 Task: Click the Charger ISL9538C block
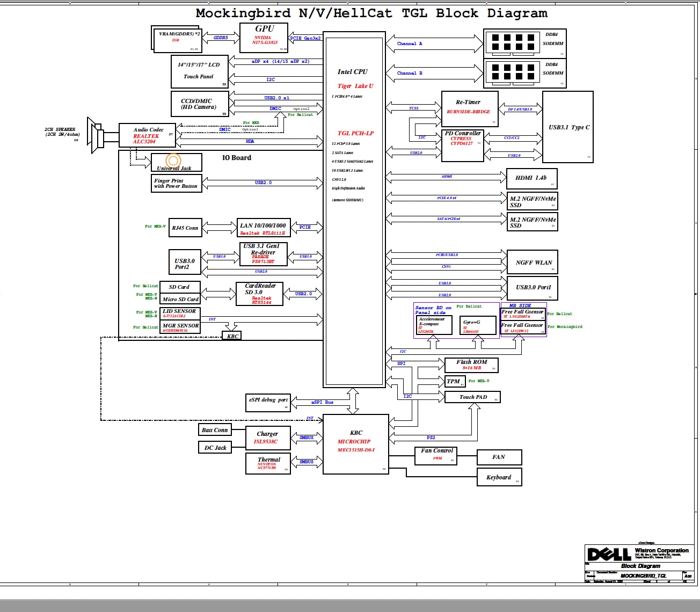(x=268, y=438)
